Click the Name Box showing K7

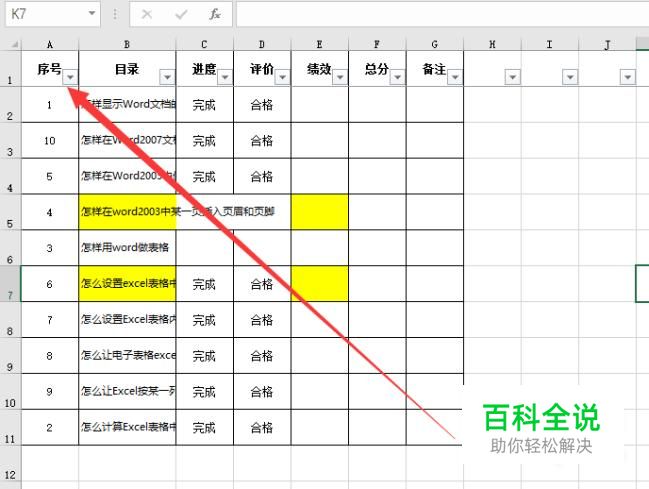(x=53, y=14)
